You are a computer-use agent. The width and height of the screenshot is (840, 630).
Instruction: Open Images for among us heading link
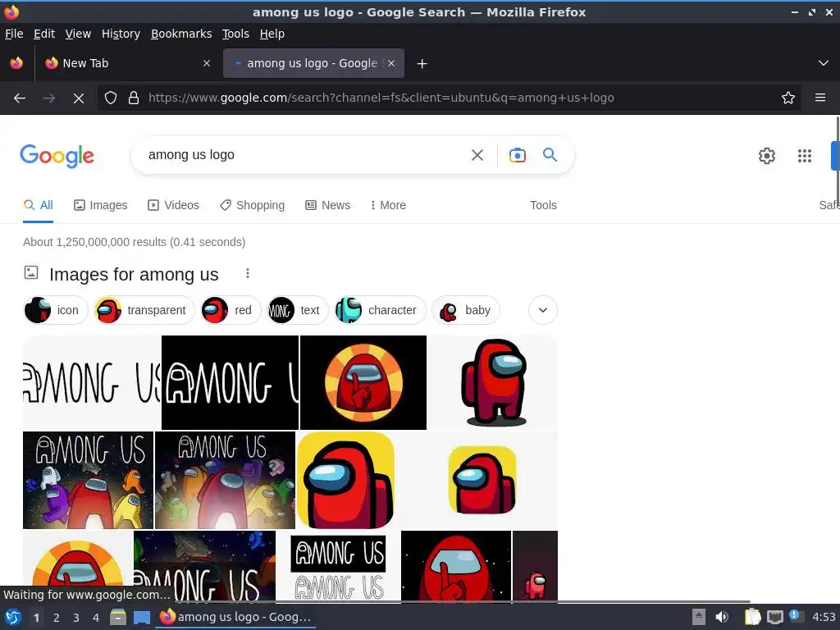click(134, 274)
